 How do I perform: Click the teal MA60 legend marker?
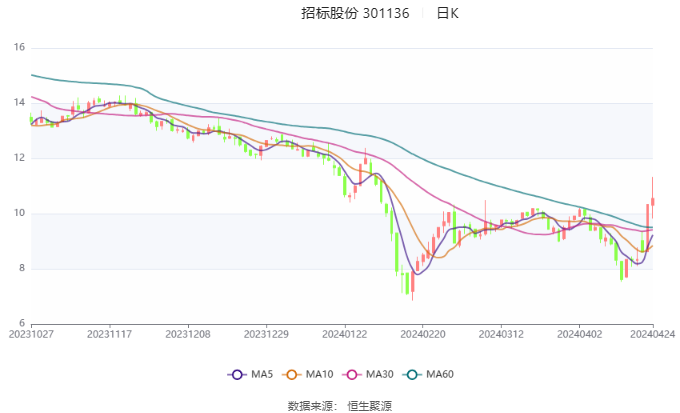(x=413, y=374)
